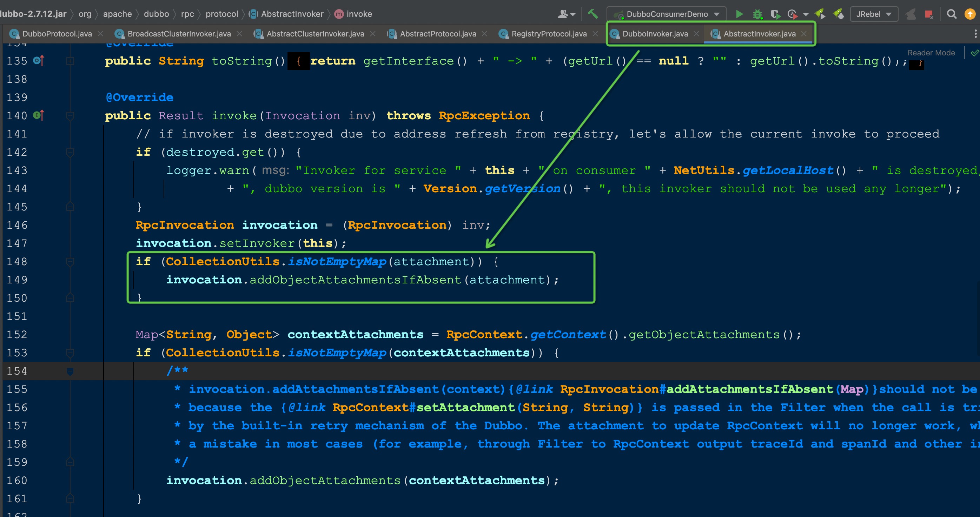
Task: Open the JRebel dropdown
Action: coord(874,14)
